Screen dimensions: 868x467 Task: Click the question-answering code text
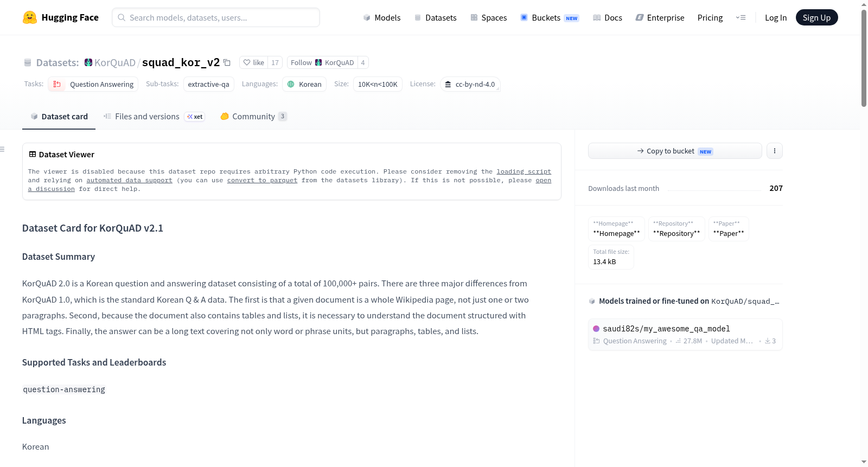[x=64, y=389]
